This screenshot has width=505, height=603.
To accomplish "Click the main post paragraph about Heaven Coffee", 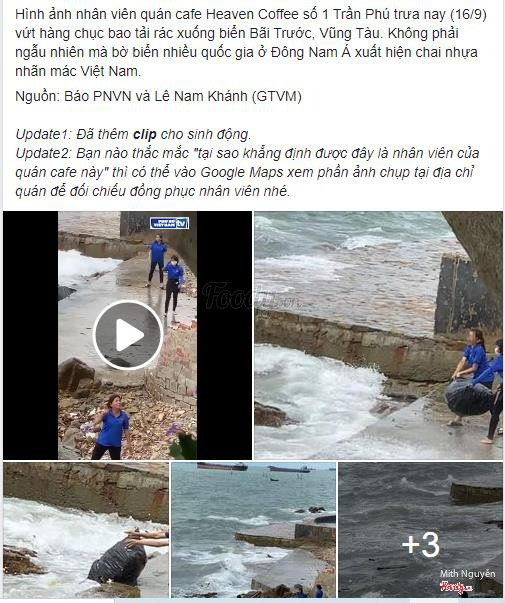I will click(x=251, y=43).
